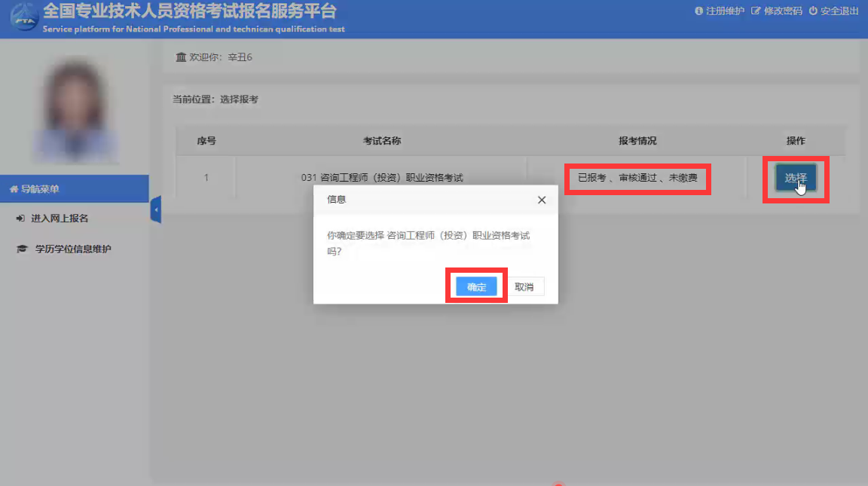
Task: Open 学历学位信息维护 menu item
Action: [x=72, y=249]
